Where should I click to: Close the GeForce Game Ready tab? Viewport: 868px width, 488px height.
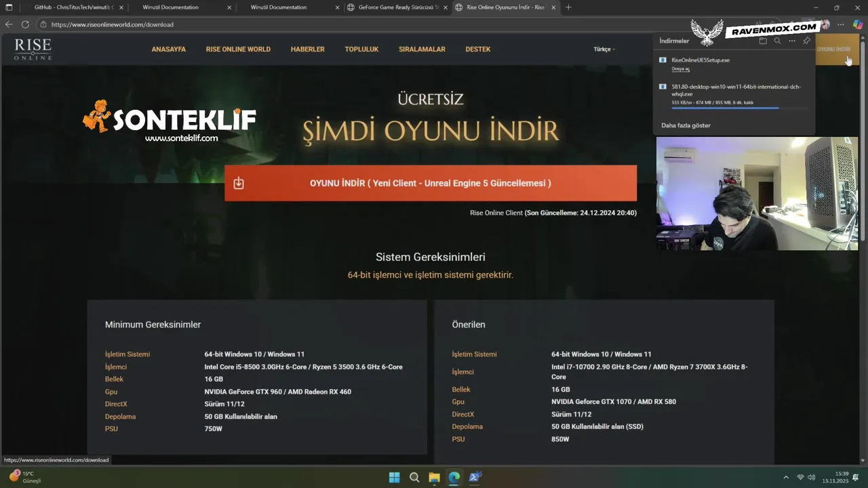pos(445,7)
